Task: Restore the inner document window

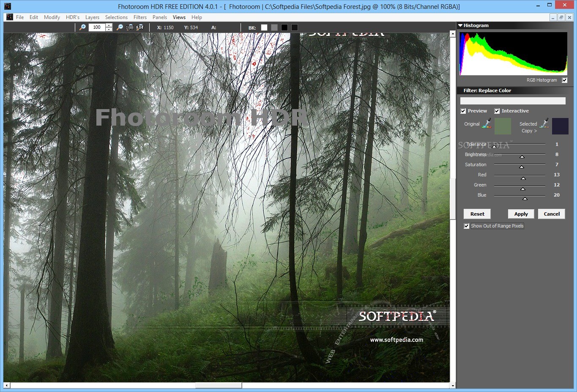Action: pos(561,17)
